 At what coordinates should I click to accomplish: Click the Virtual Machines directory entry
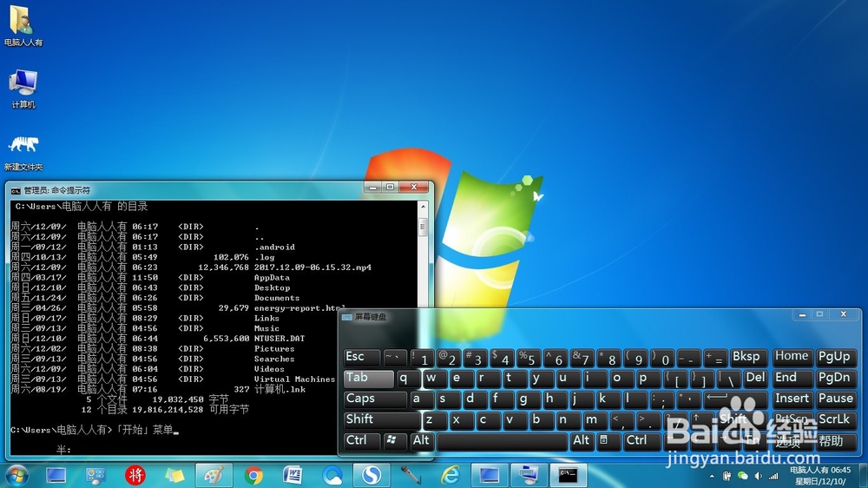point(294,379)
